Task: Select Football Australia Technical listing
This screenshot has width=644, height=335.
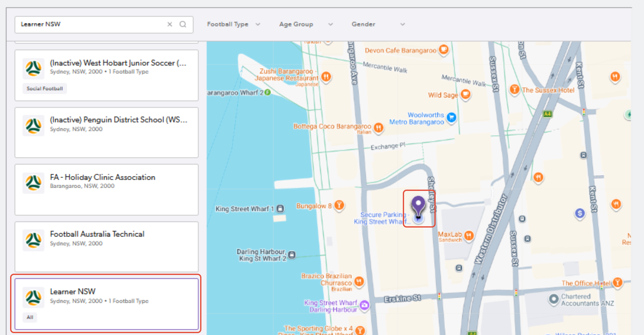Action: [106, 247]
